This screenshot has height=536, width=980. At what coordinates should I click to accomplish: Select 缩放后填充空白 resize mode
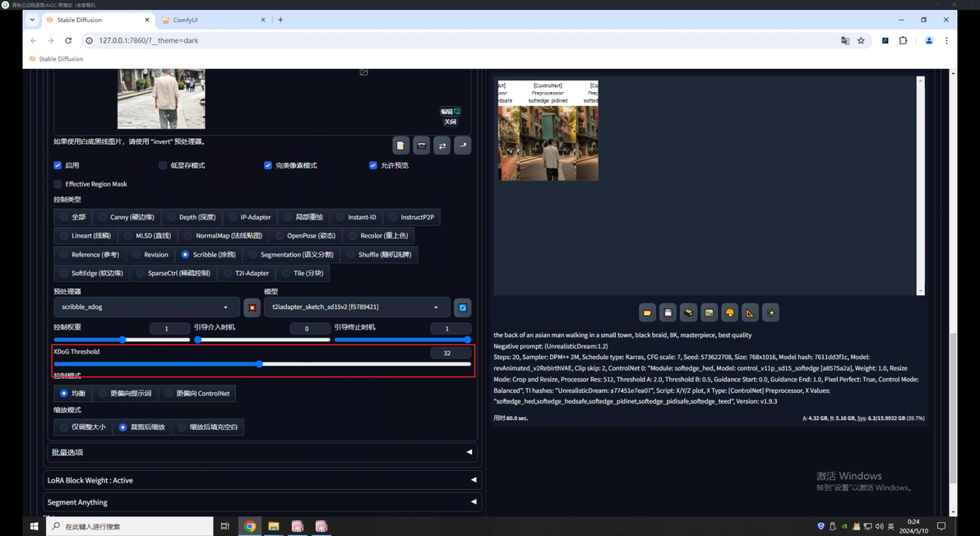208,427
